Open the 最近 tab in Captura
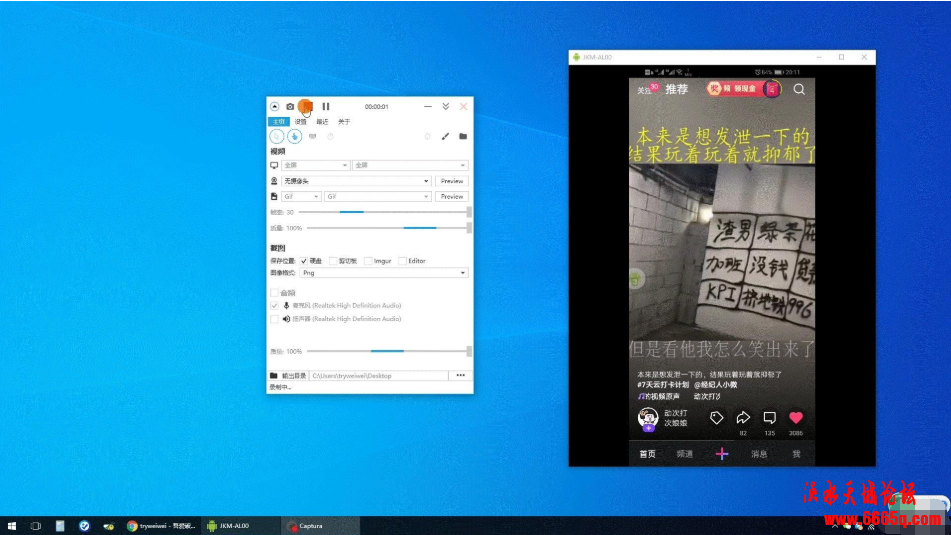The image size is (951, 535). (322, 122)
